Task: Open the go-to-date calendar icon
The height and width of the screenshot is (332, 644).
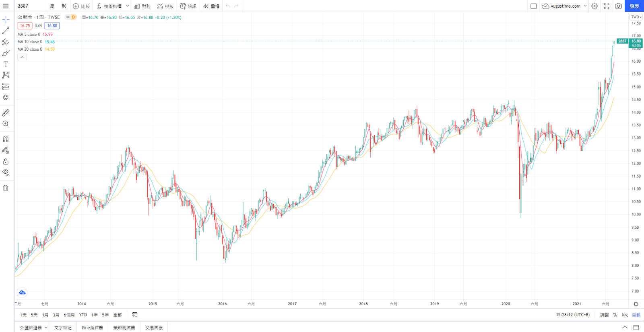Action: pos(135,315)
